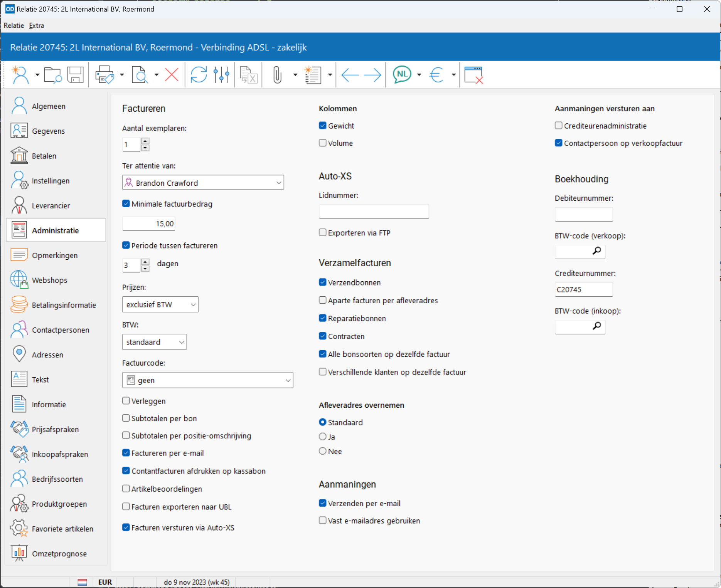This screenshot has height=588, width=721.
Task: Open the Betalen section in sidebar
Action: pos(56,156)
